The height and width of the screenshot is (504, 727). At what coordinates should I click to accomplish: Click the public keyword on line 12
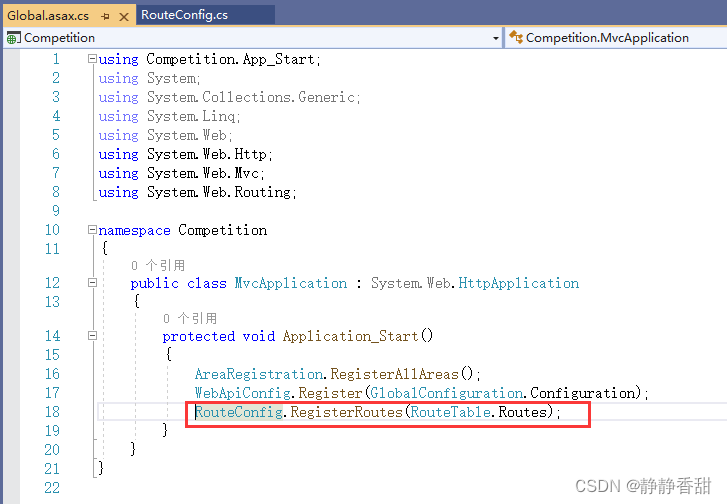click(x=154, y=283)
